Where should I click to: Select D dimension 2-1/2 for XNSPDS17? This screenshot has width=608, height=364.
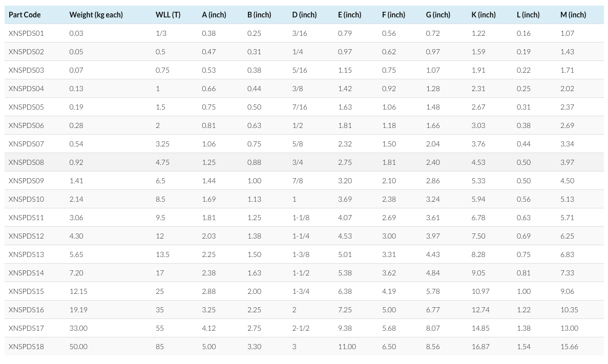click(301, 328)
